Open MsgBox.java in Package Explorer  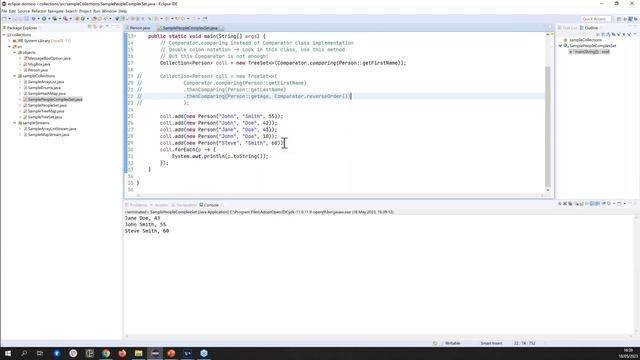pyautogui.click(x=38, y=64)
